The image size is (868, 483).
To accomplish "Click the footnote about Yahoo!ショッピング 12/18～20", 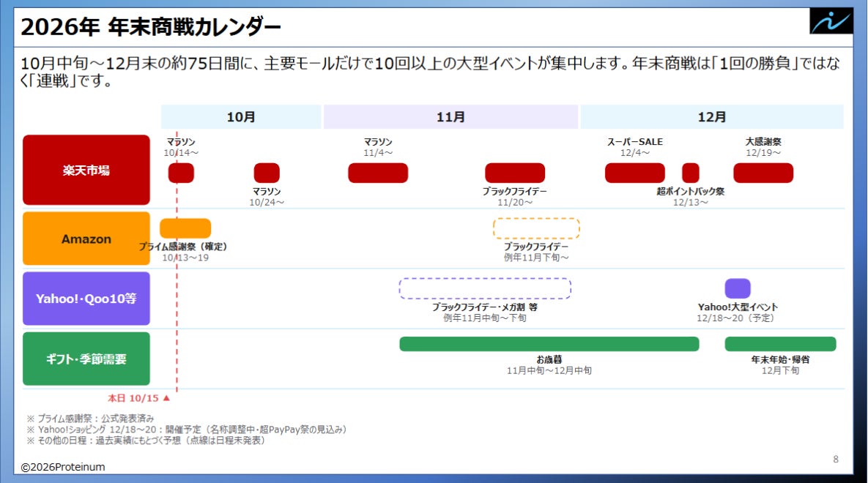I will [187, 430].
